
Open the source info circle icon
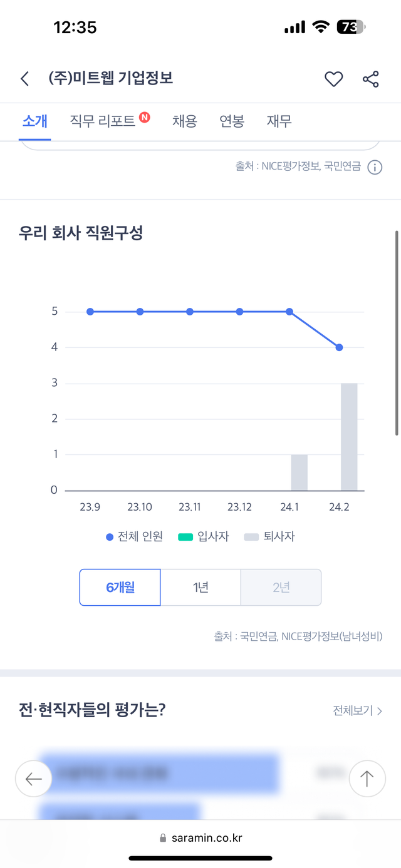(375, 167)
